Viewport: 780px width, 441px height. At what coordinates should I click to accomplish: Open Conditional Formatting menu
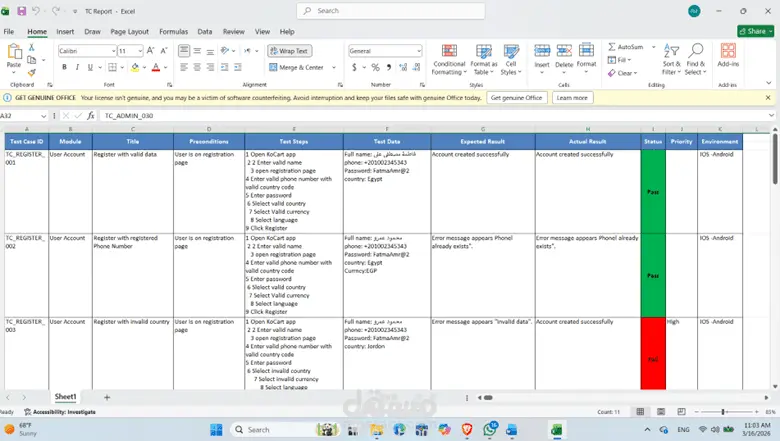point(449,59)
